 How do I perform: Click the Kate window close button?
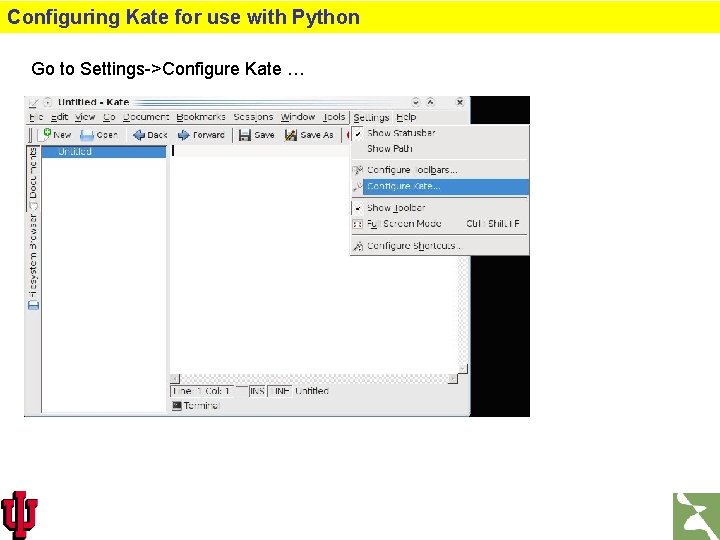point(459,102)
